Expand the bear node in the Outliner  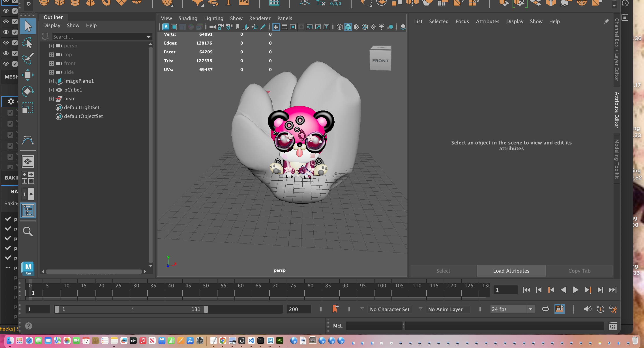(x=52, y=99)
